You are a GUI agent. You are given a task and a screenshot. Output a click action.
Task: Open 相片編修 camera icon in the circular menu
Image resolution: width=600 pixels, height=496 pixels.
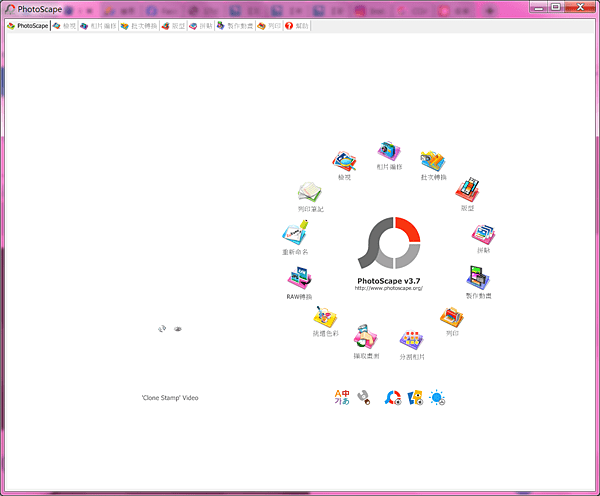click(x=389, y=151)
